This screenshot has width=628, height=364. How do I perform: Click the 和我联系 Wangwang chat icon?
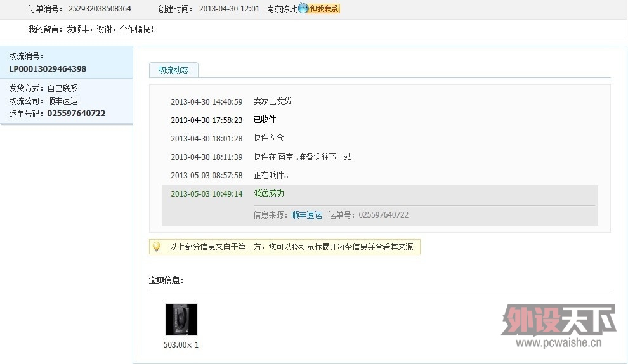coord(319,8)
